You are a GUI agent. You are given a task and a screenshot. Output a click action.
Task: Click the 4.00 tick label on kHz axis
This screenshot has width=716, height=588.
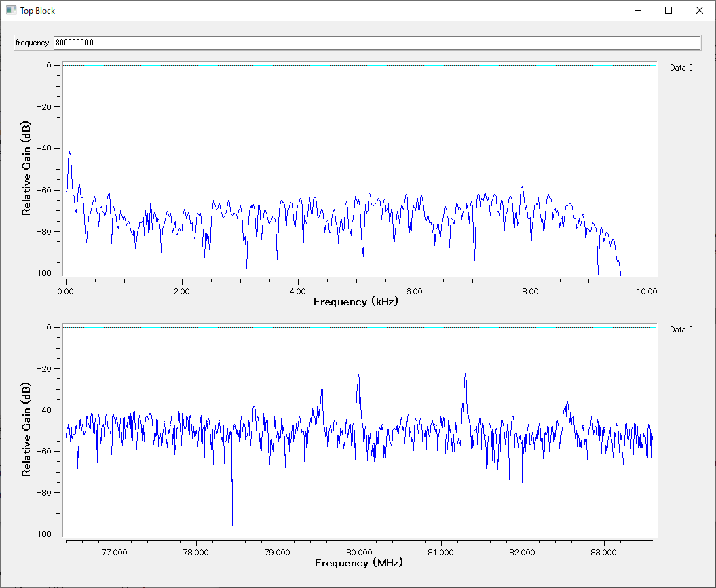point(298,291)
